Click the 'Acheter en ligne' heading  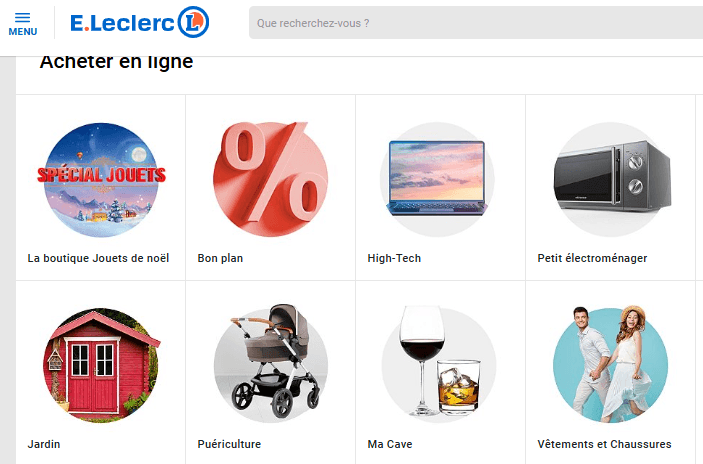pyautogui.click(x=116, y=62)
